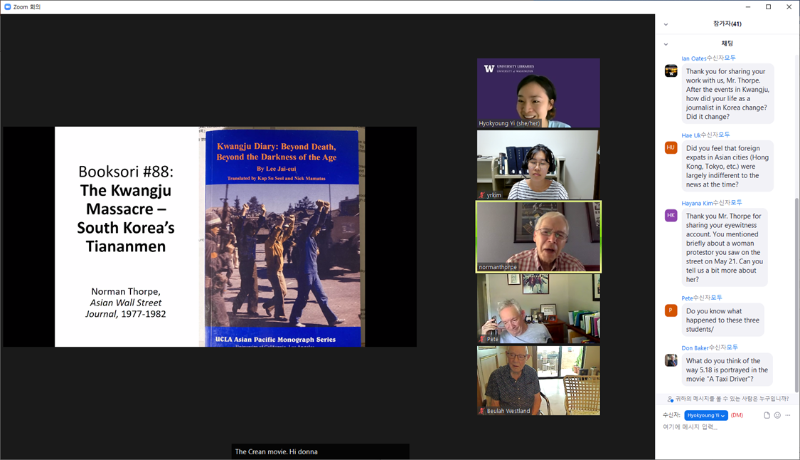The height and width of the screenshot is (460, 800).
Task: Maximize the Zoom meeting window
Action: click(x=768, y=7)
